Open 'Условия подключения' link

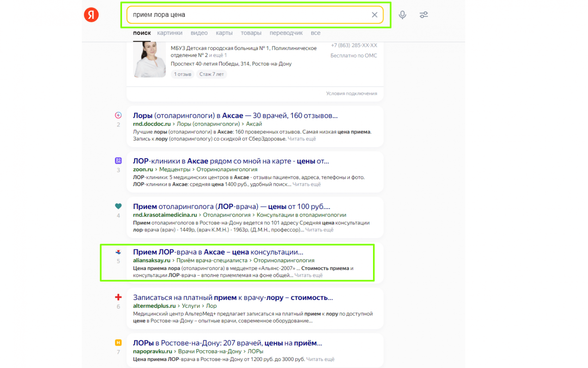click(x=351, y=94)
